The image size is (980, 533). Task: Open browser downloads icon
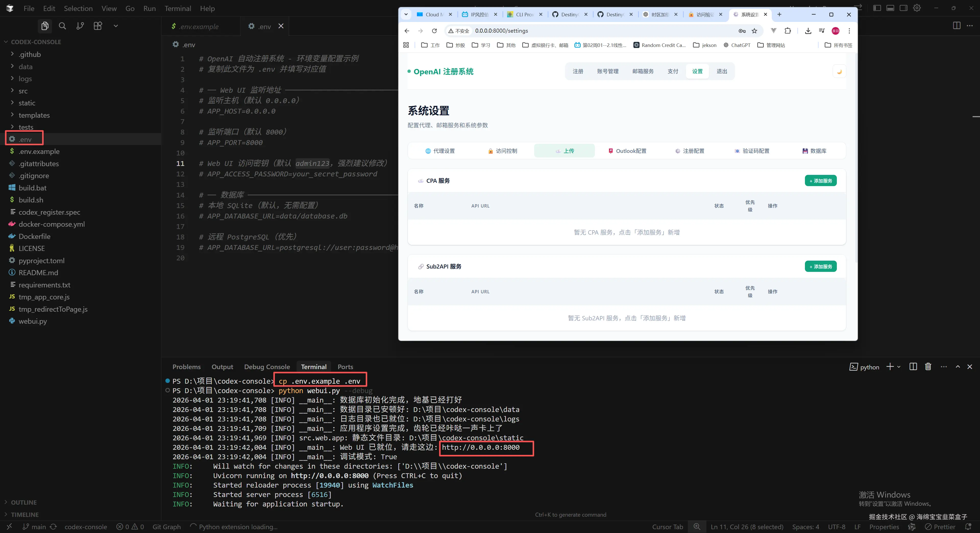tap(808, 31)
